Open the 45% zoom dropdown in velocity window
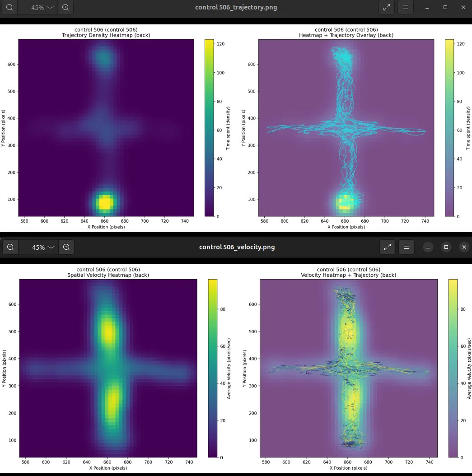The width and height of the screenshot is (472, 476). [x=43, y=247]
